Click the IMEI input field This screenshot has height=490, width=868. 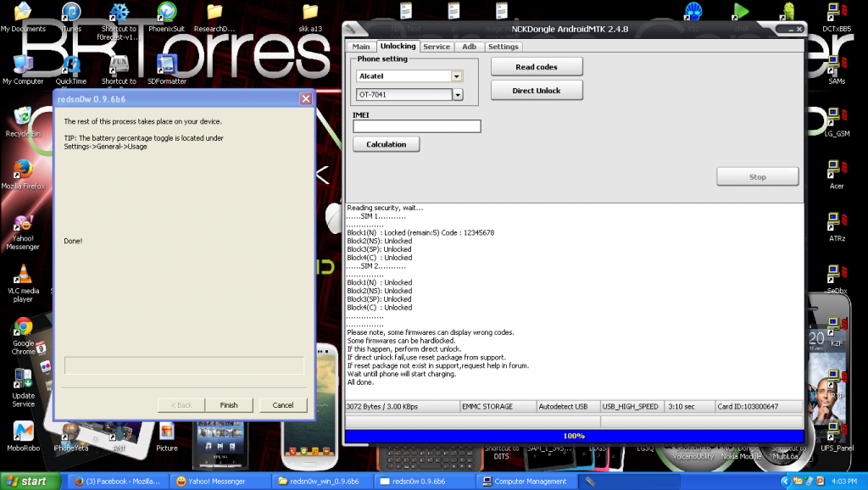point(417,126)
